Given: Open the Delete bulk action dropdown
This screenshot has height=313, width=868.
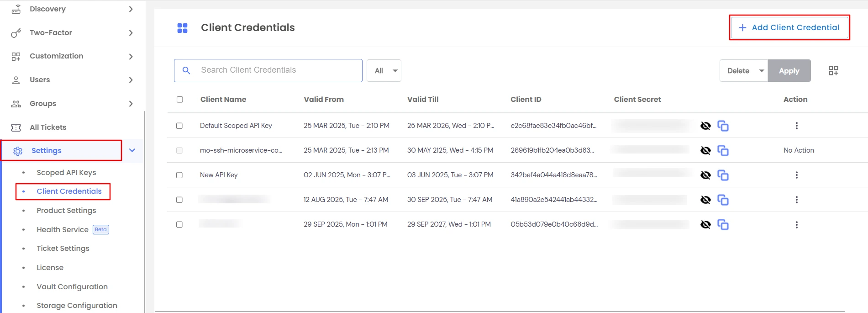Looking at the screenshot, I should coord(744,71).
